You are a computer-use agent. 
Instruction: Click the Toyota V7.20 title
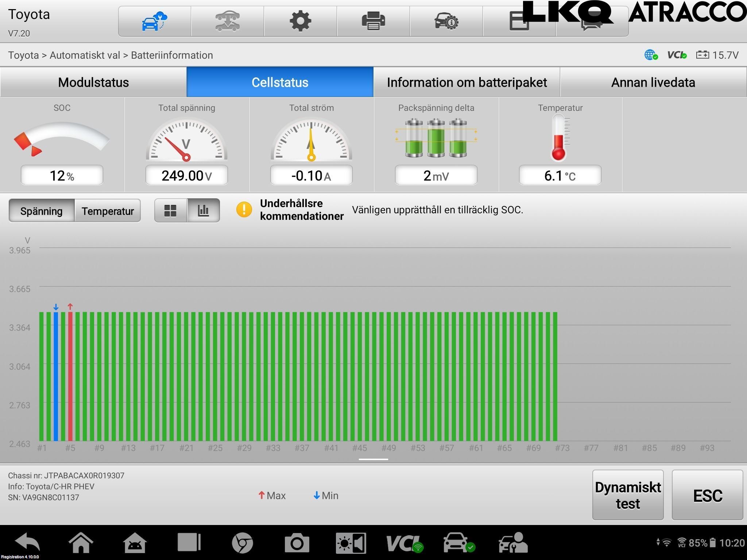pyautogui.click(x=29, y=23)
